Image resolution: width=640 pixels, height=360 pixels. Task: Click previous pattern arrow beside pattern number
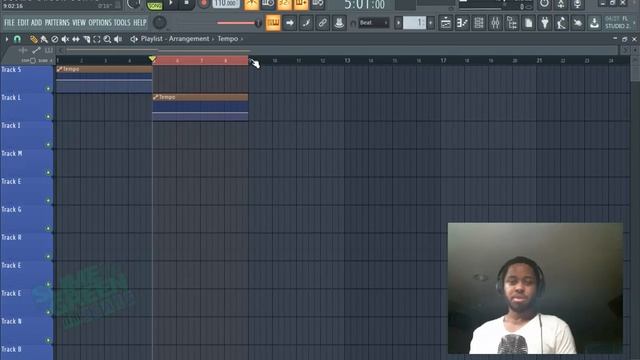[398, 23]
